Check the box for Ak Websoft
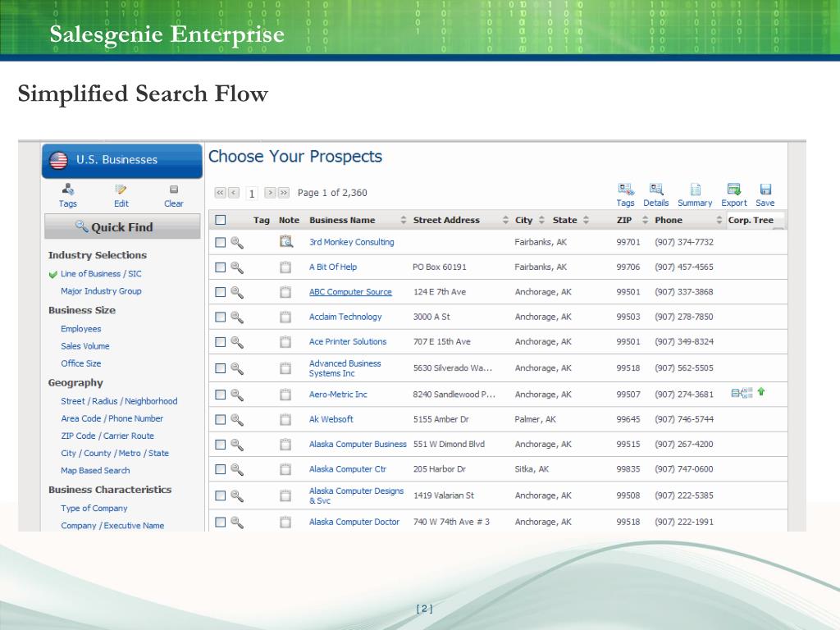Viewport: 840px width, 630px height. click(x=220, y=419)
